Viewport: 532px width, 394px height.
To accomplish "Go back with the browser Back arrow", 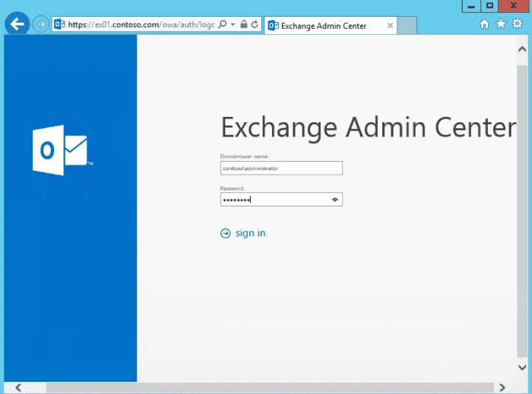I will (x=17, y=24).
